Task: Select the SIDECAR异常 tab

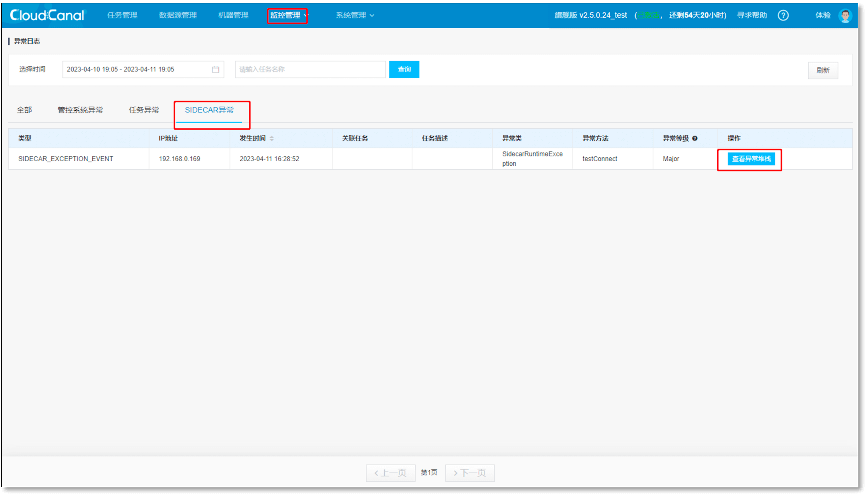Action: click(209, 110)
